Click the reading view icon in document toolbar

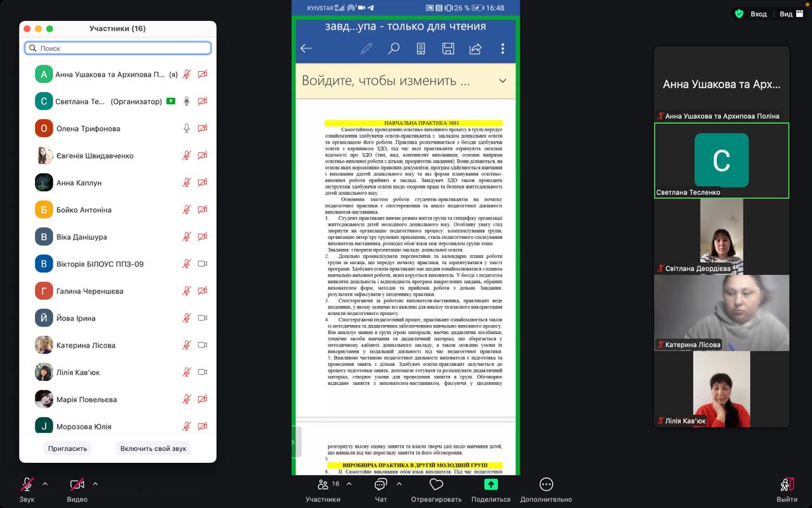tap(421, 48)
